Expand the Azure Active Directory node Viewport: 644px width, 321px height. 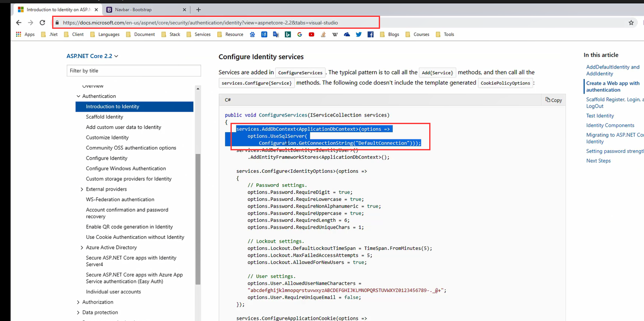(x=82, y=247)
